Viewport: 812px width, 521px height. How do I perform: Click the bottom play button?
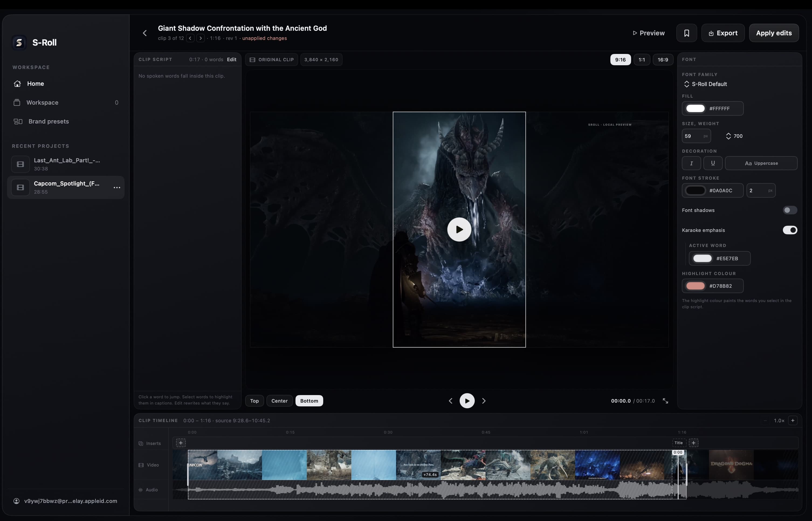[x=467, y=401]
